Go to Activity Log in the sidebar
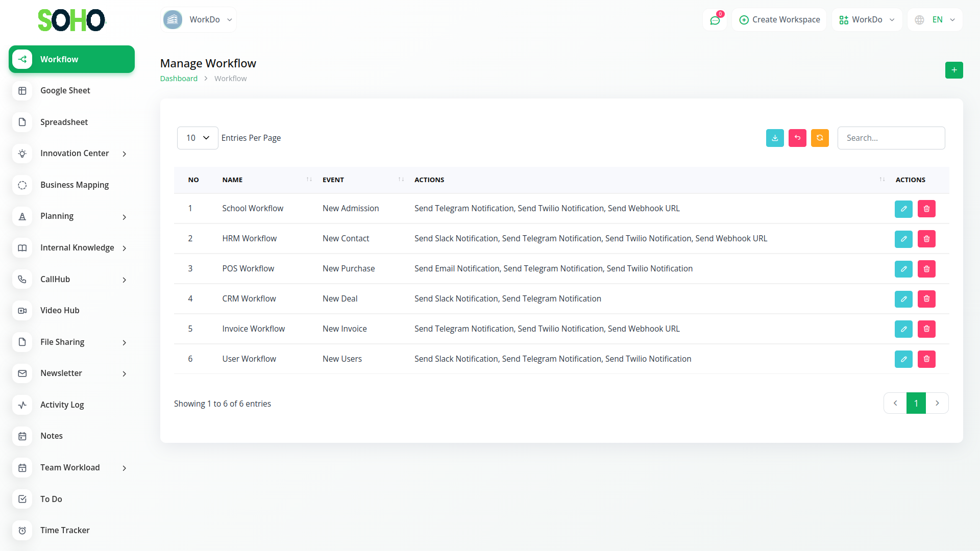 [x=62, y=405]
